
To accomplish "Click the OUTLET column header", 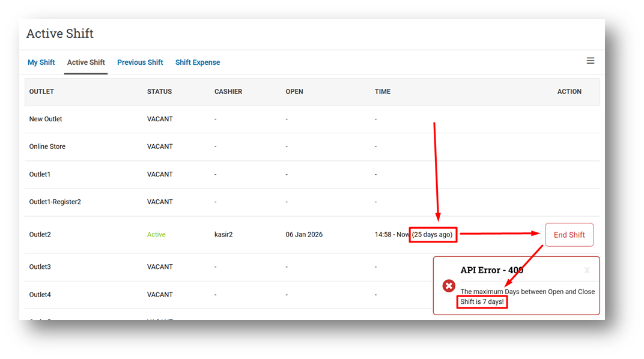I will 41,91.
